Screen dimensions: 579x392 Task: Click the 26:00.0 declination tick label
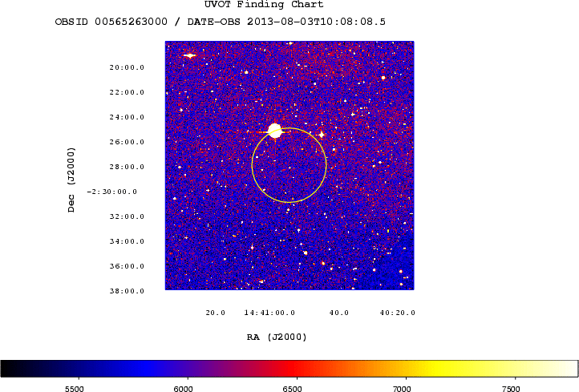point(127,142)
